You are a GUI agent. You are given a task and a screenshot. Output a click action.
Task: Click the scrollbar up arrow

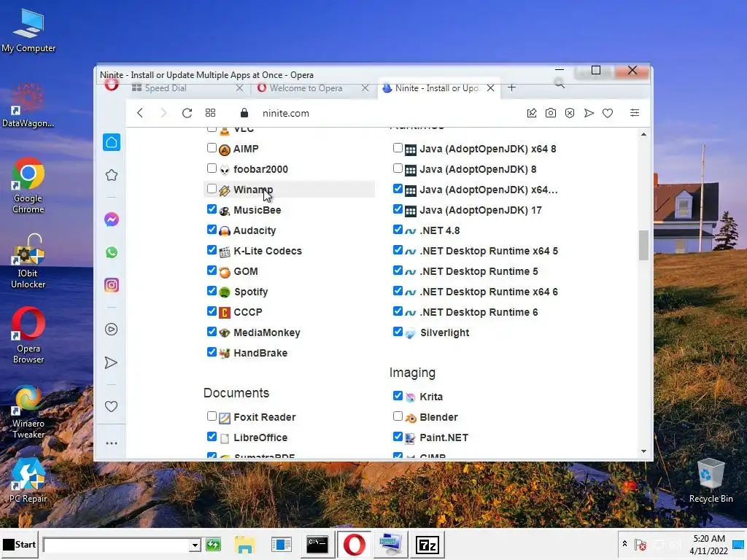point(643,135)
